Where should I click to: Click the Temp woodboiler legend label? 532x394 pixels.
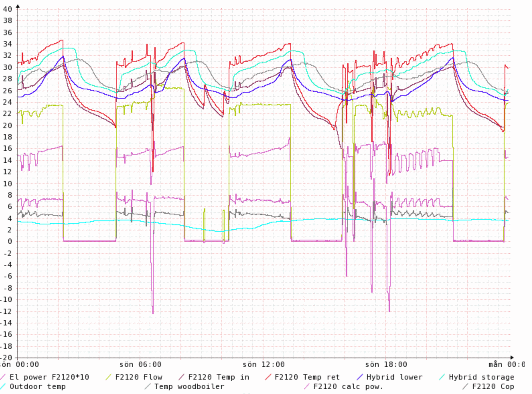click(189, 387)
